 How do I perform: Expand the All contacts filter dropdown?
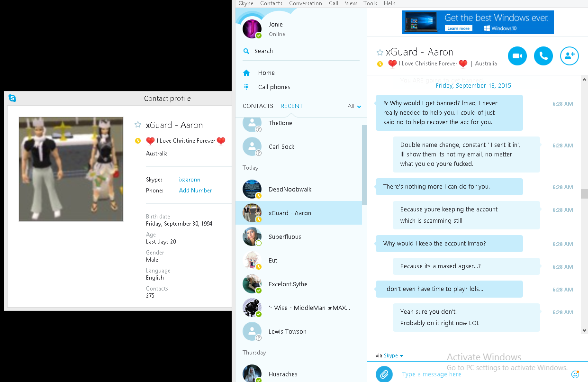354,106
